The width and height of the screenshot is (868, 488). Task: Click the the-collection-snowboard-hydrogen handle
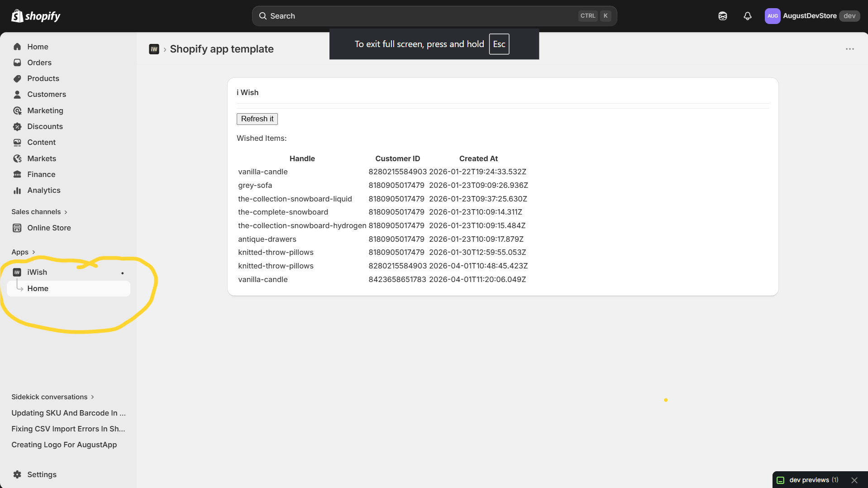pos(302,225)
